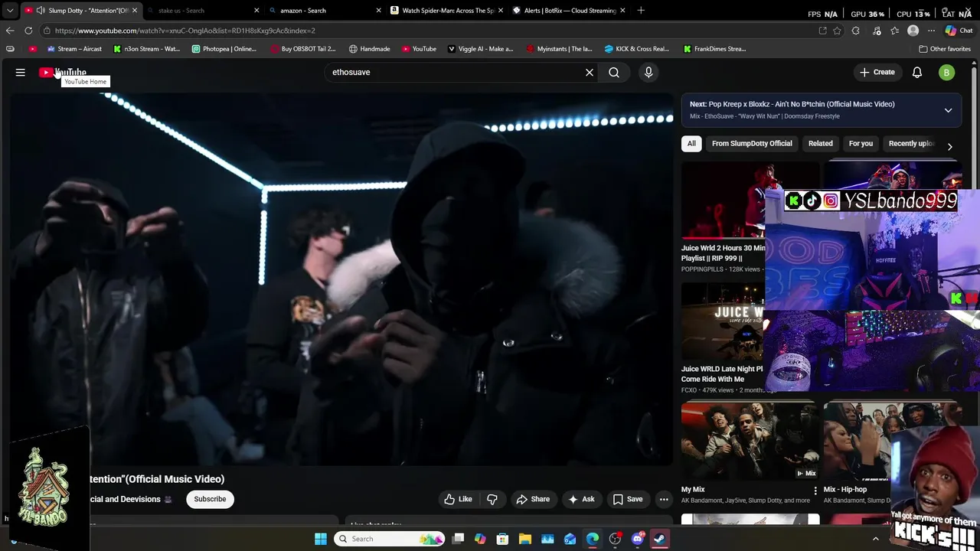
Task: Open Discord from taskbar
Action: click(x=638, y=539)
